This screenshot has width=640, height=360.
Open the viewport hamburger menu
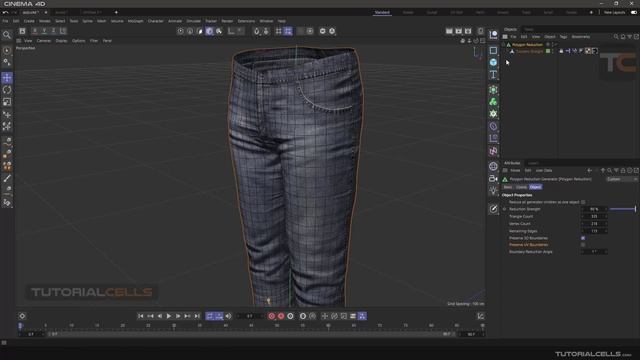[x=19, y=41]
